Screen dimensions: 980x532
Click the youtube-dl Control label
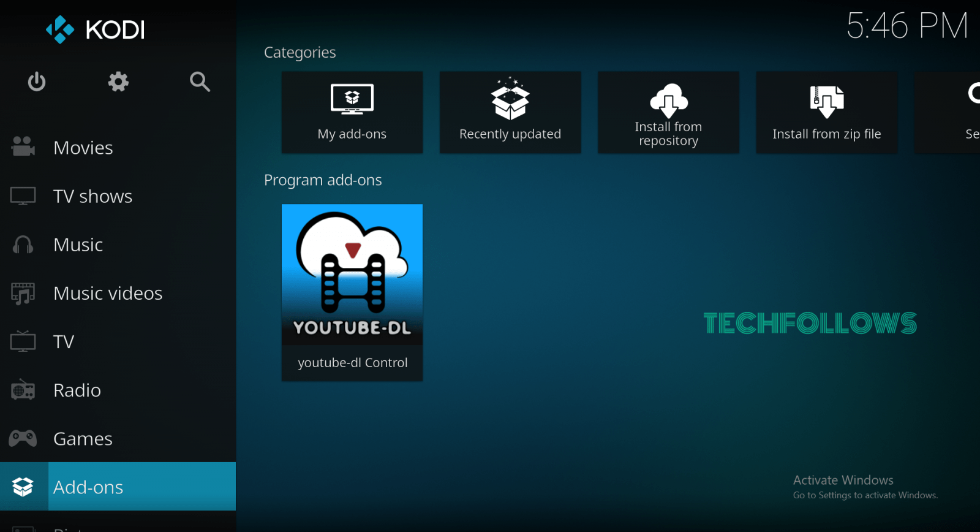[x=353, y=363]
